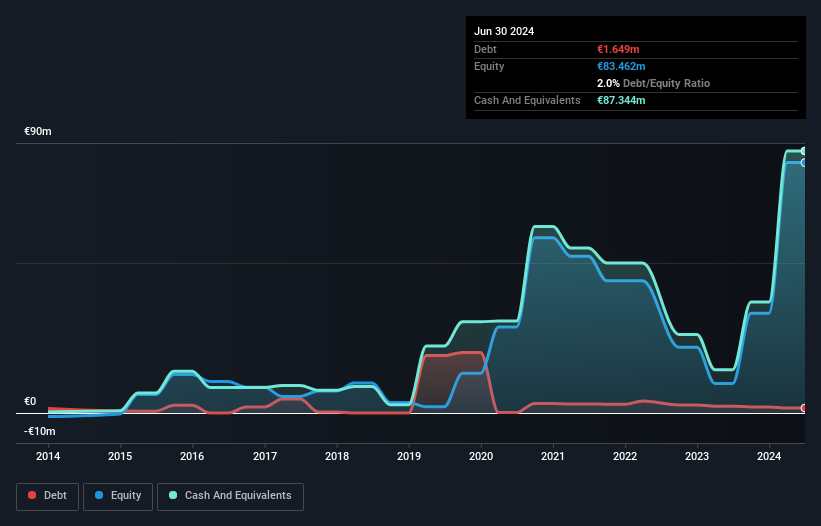Click the Debt row label in tooltip

[x=485, y=49]
